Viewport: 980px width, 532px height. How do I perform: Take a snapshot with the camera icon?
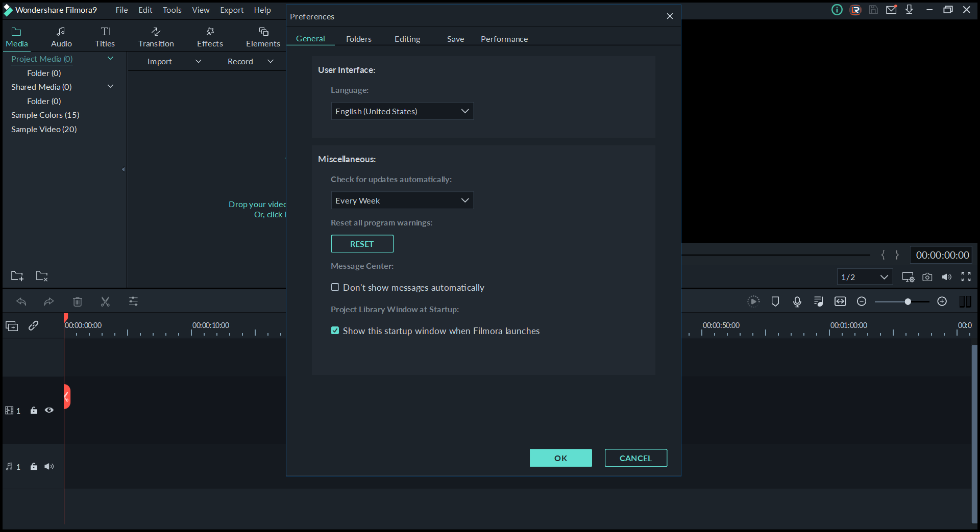(x=927, y=277)
